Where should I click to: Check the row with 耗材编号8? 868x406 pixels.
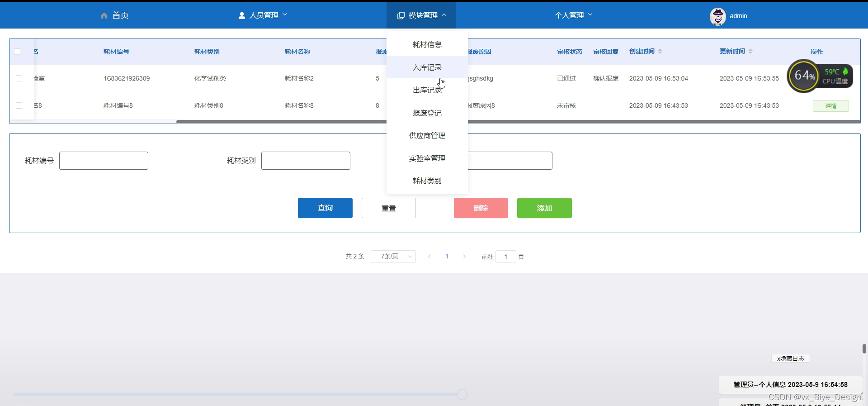19,105
